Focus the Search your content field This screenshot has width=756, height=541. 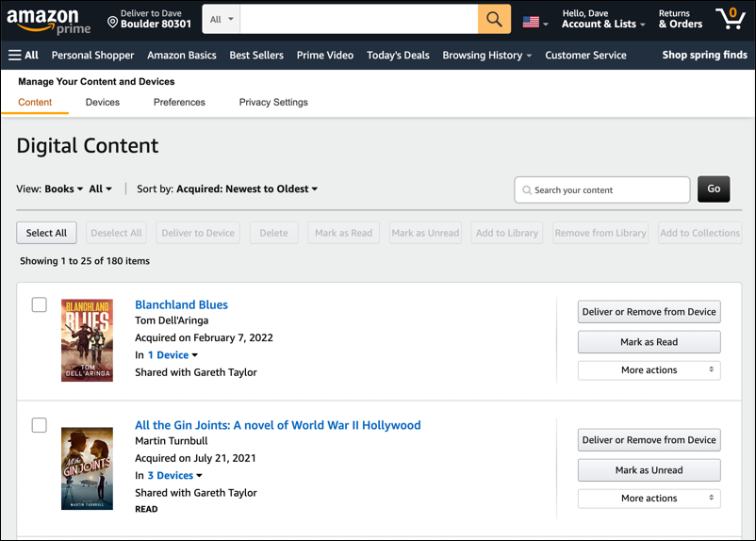pos(602,190)
